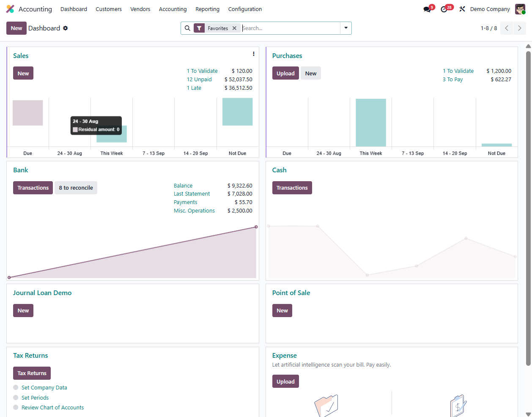Image resolution: width=532 pixels, height=417 pixels.
Task: Go to the next page arrow
Action: click(x=519, y=28)
